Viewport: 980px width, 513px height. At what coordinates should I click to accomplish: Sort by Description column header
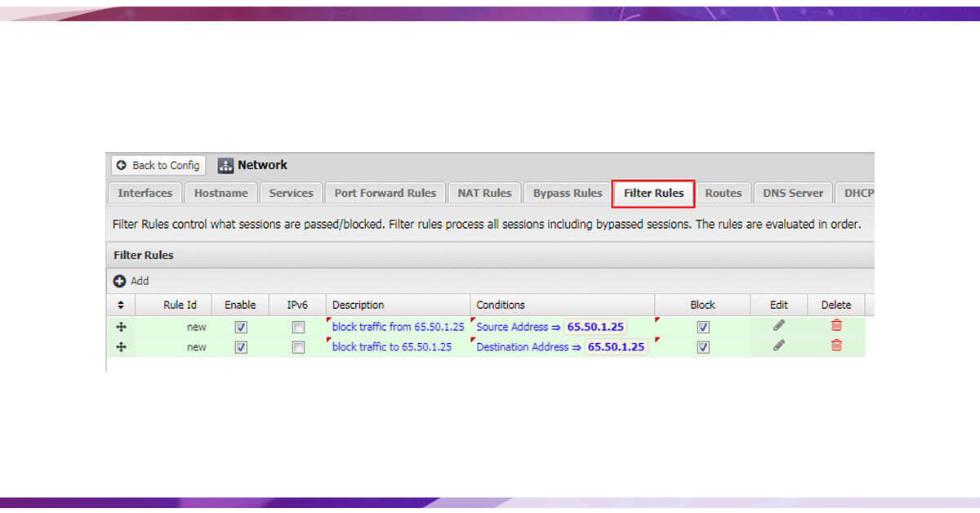[x=398, y=305]
